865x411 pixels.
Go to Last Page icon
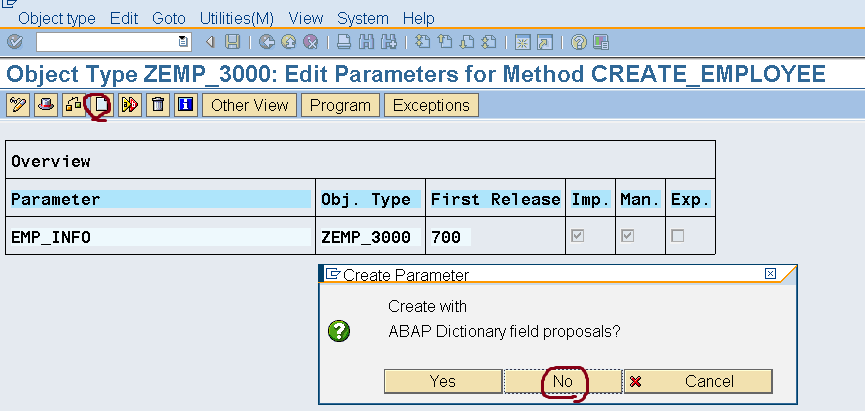point(489,42)
